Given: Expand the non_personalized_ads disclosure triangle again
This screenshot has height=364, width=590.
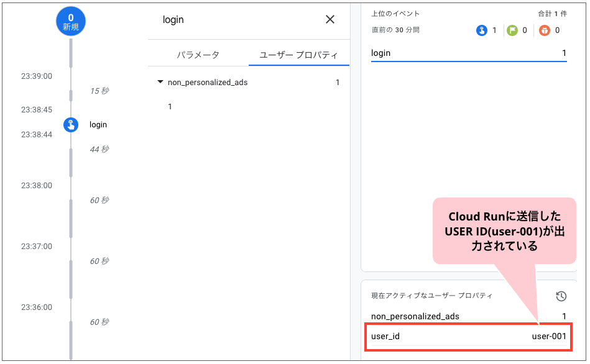Looking at the screenshot, I should point(160,81).
